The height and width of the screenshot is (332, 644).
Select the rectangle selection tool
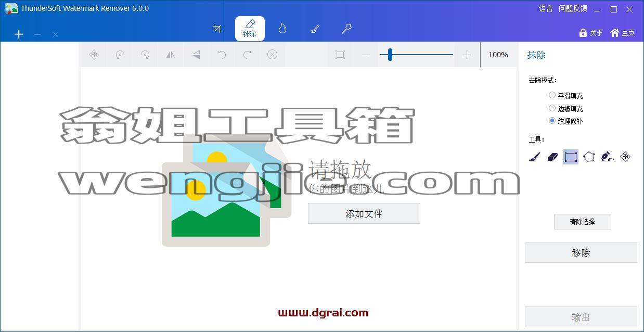(571, 157)
